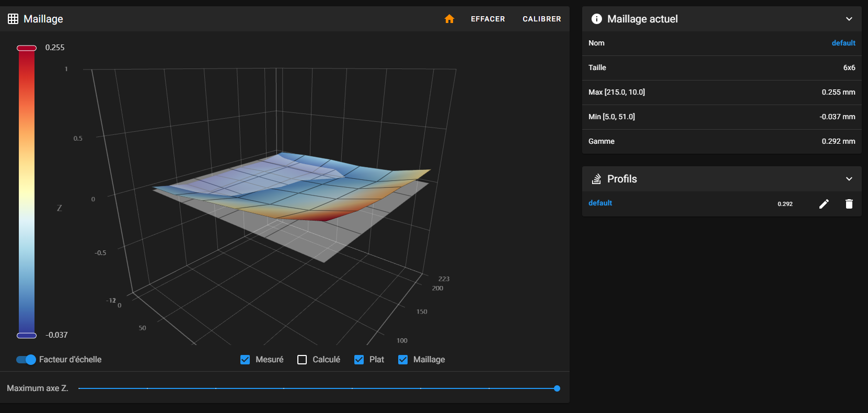Click the Min -0.037 mm value
Image resolution: width=868 pixels, height=413 pixels.
point(837,117)
